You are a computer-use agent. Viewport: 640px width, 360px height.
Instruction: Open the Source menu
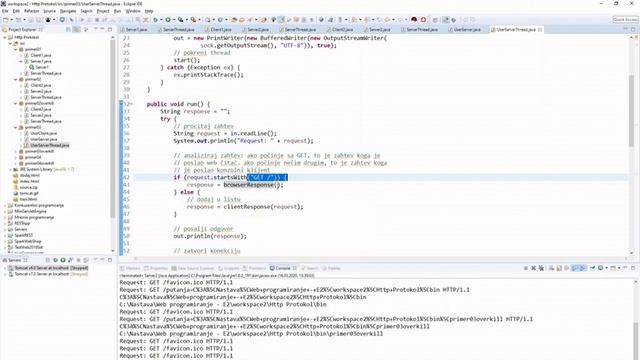[49, 11]
